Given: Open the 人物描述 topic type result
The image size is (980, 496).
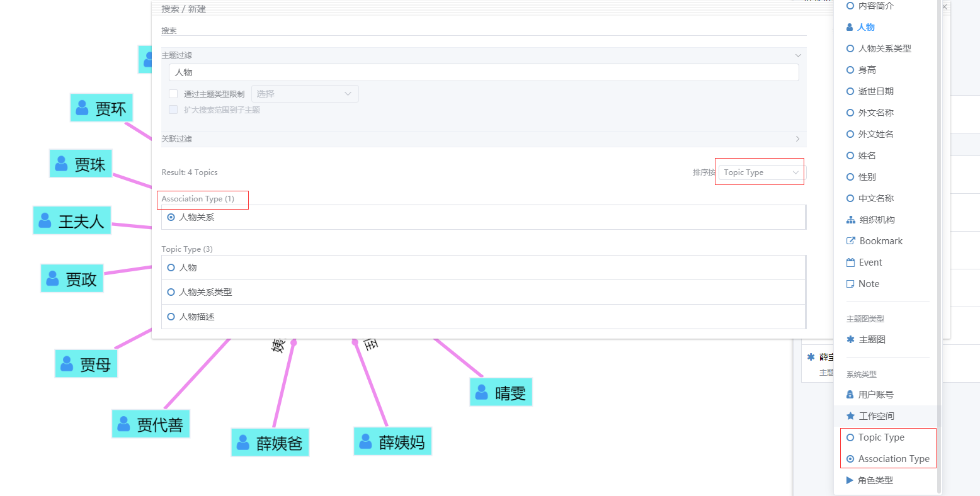Looking at the screenshot, I should point(197,317).
